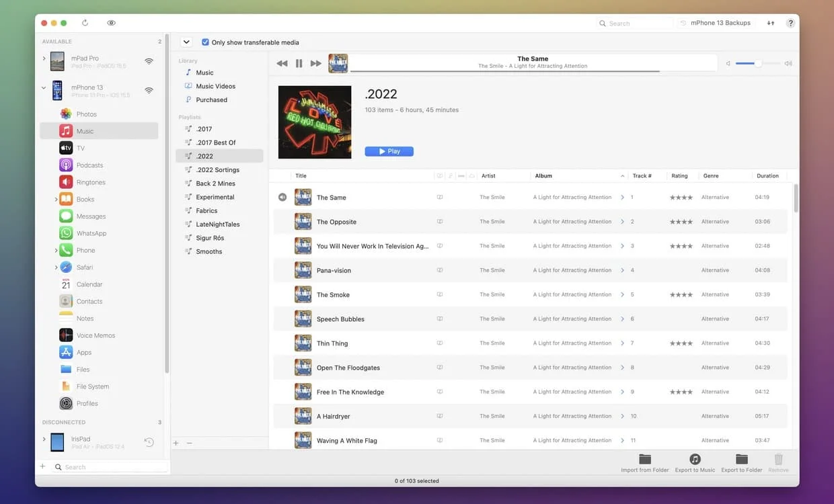Collapse the mPhone 13 device
The image size is (834, 504).
pyautogui.click(x=44, y=87)
